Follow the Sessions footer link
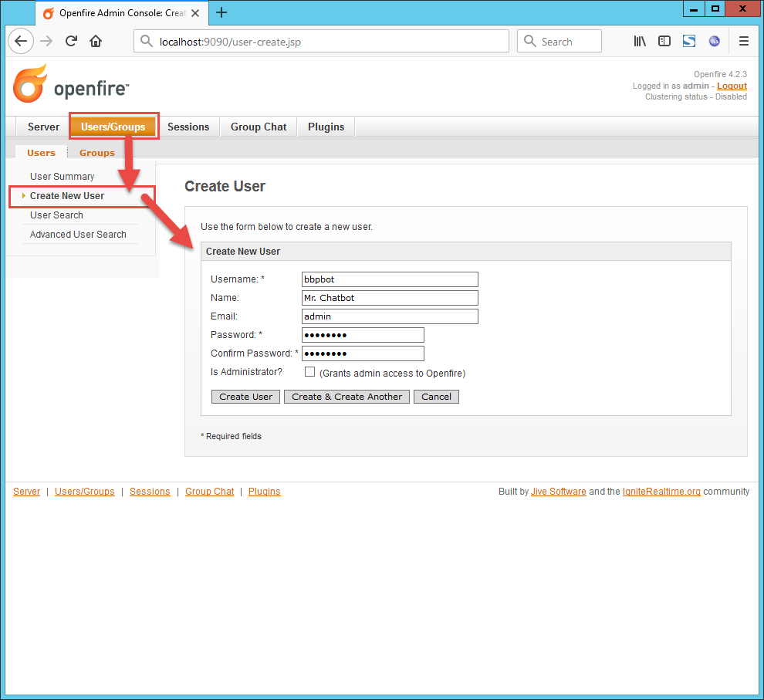This screenshot has width=764, height=700. (x=150, y=492)
